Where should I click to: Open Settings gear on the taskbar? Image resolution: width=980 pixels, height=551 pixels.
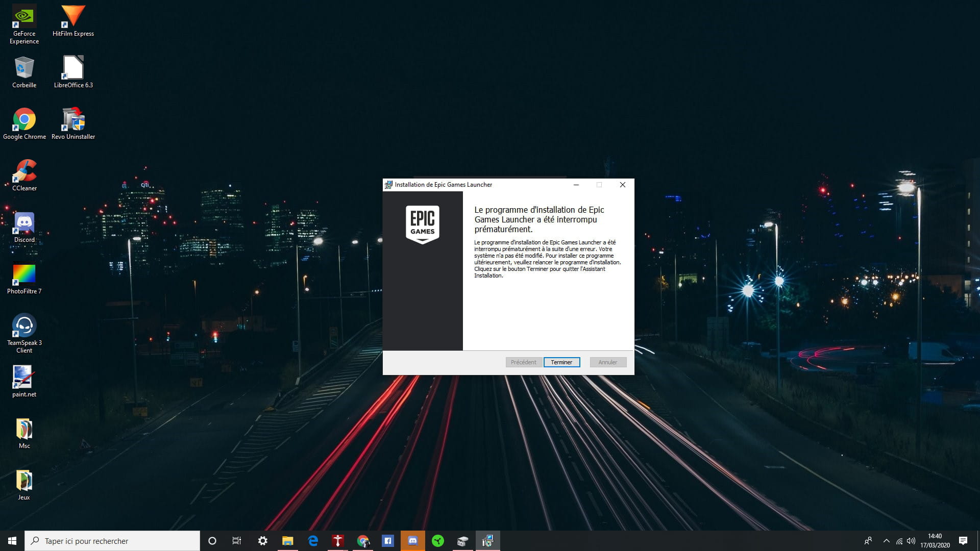coord(262,541)
